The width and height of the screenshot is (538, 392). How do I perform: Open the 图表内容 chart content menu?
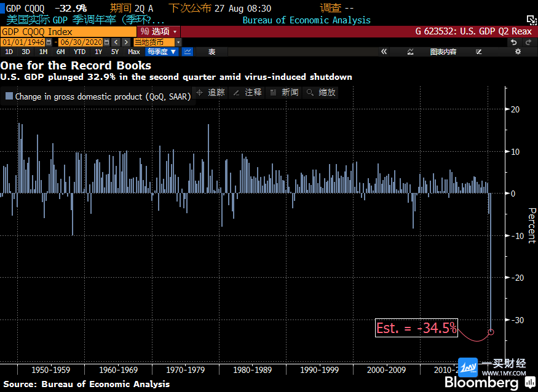point(443,52)
